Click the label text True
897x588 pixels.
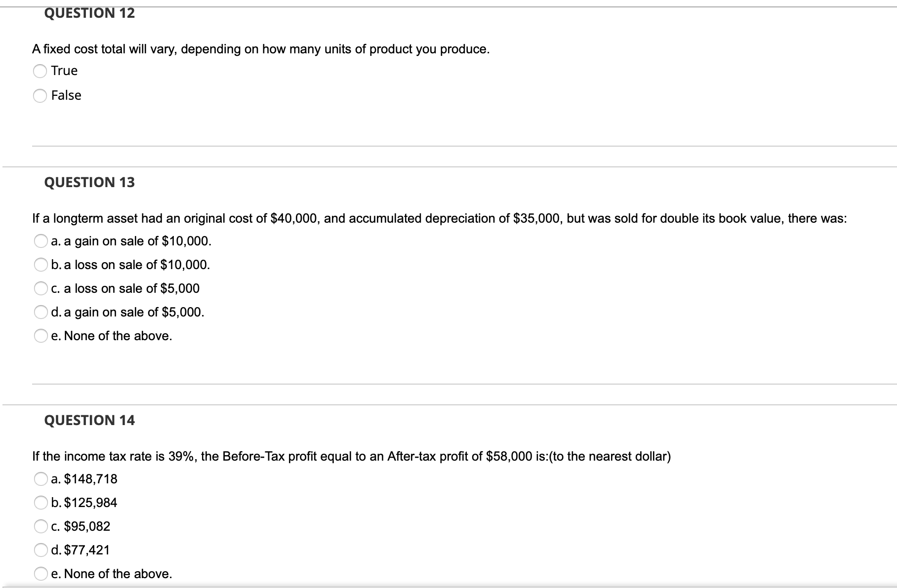pyautogui.click(x=63, y=71)
